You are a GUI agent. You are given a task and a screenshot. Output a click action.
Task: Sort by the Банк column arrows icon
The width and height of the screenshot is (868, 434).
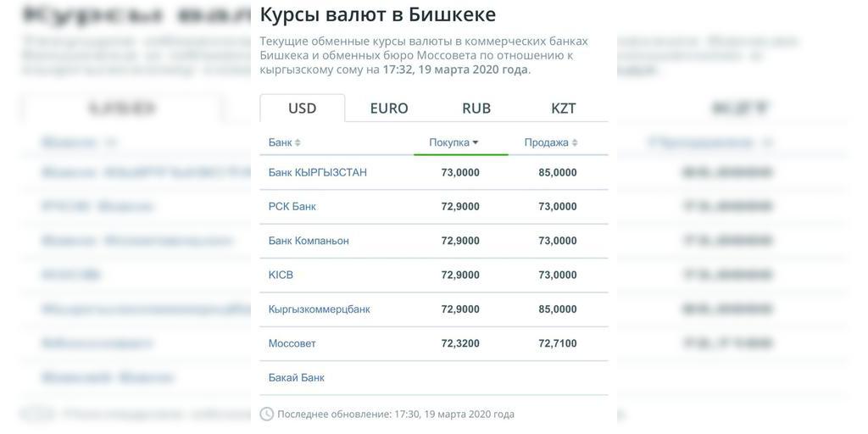pyautogui.click(x=298, y=142)
